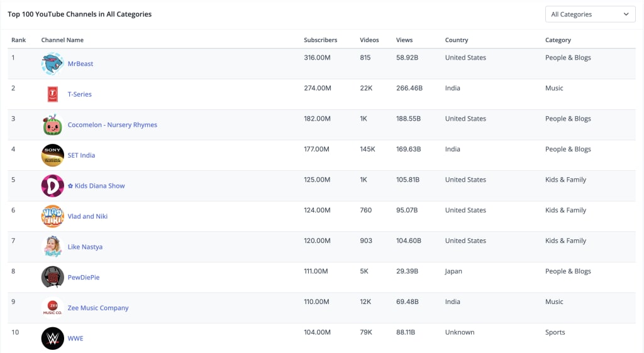Image resolution: width=644 pixels, height=353 pixels.
Task: Click the 22K videos count
Action: 366,88
